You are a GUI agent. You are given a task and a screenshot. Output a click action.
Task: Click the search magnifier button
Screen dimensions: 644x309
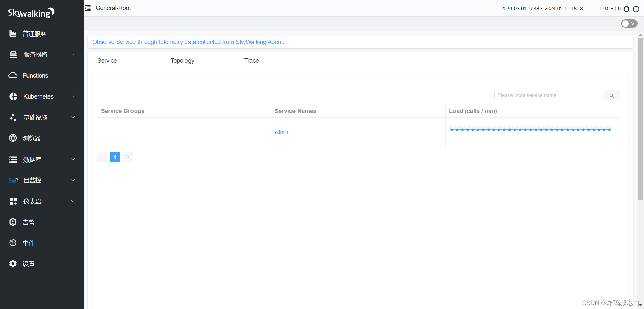(611, 95)
